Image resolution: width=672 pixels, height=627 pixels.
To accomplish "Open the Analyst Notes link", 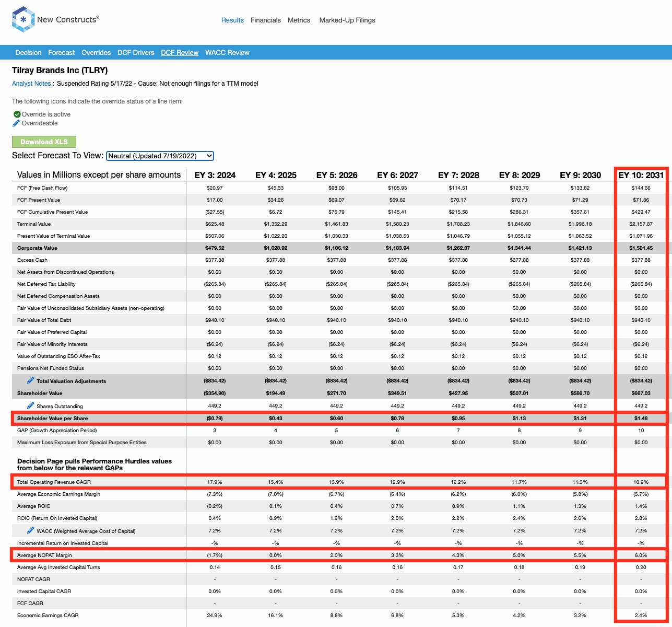I will [31, 84].
